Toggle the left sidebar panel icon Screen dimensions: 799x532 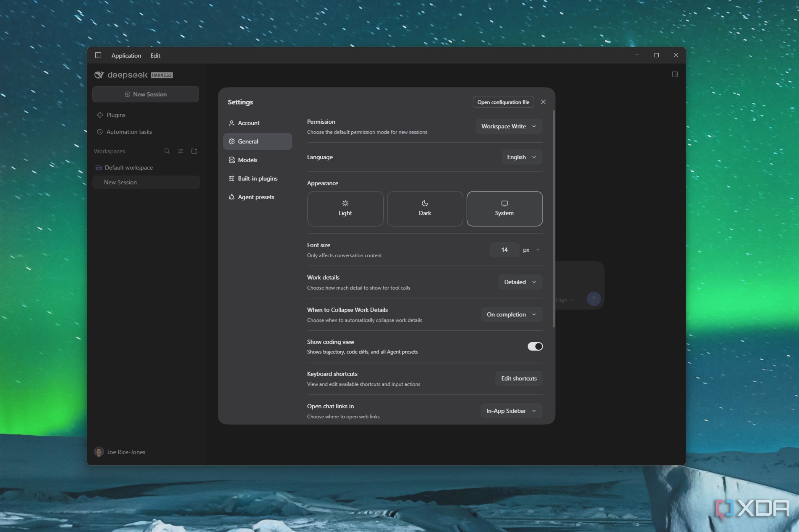(x=98, y=55)
